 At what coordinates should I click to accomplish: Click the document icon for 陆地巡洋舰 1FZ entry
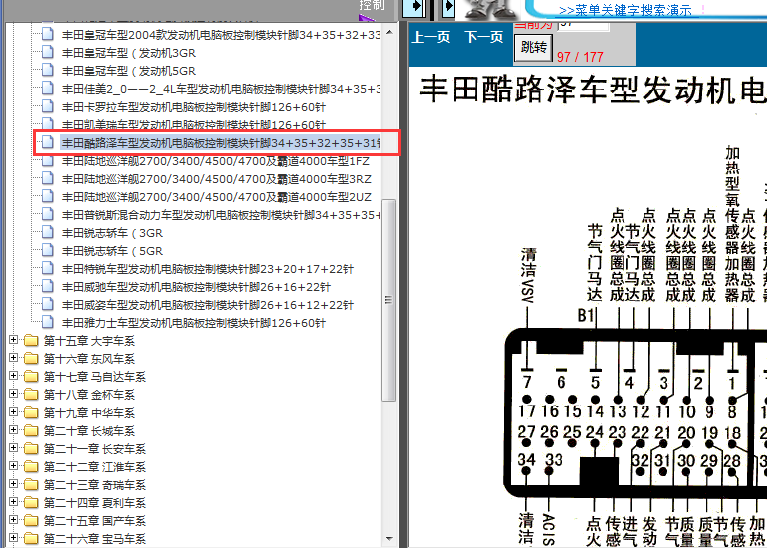[47, 160]
